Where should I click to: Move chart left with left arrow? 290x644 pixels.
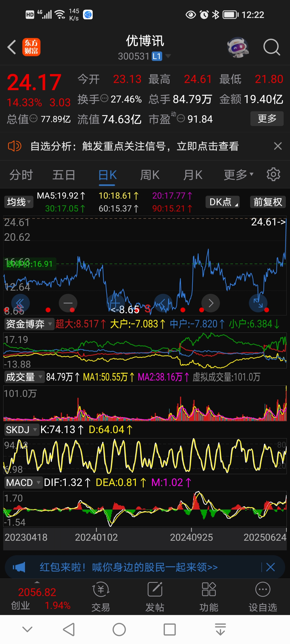pyautogui.click(x=163, y=303)
